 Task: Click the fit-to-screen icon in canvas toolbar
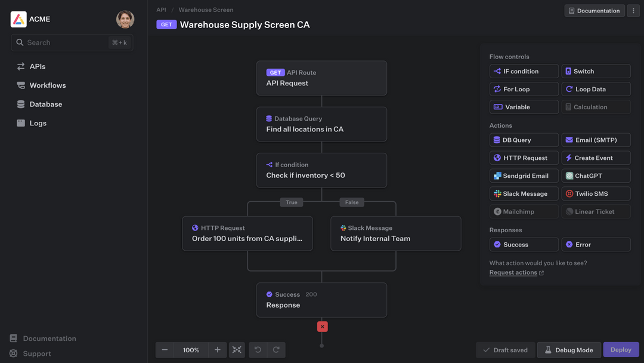[236, 349]
